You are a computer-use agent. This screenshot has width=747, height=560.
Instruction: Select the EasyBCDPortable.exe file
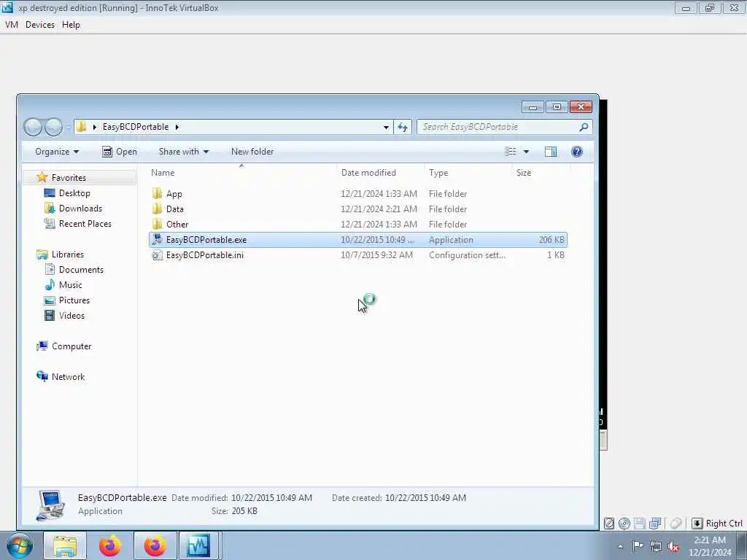(357, 240)
